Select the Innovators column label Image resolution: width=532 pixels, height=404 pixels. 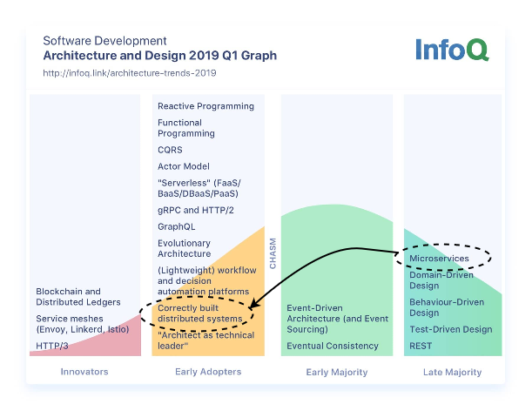pos(84,372)
